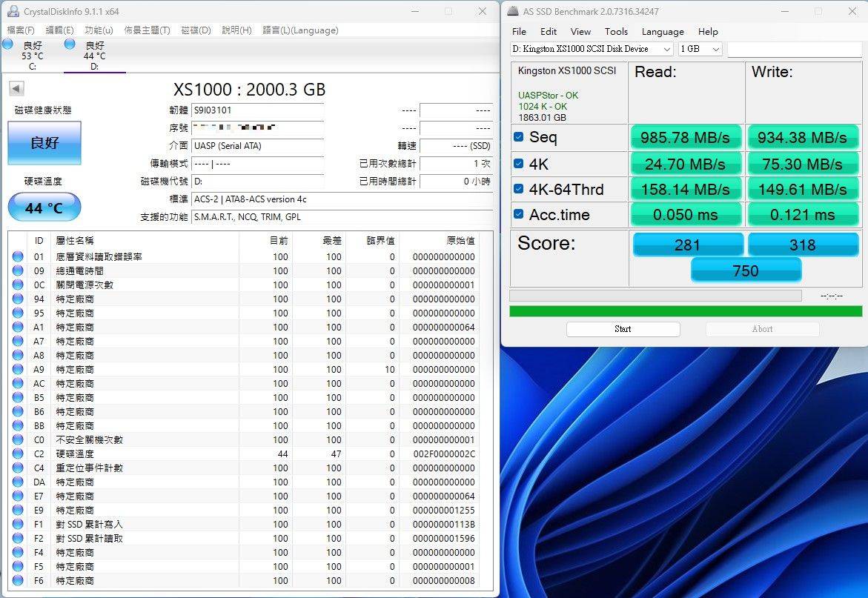The width and height of the screenshot is (868, 598).
Task: Click the status orb for attribute 01
Action: click(18, 257)
